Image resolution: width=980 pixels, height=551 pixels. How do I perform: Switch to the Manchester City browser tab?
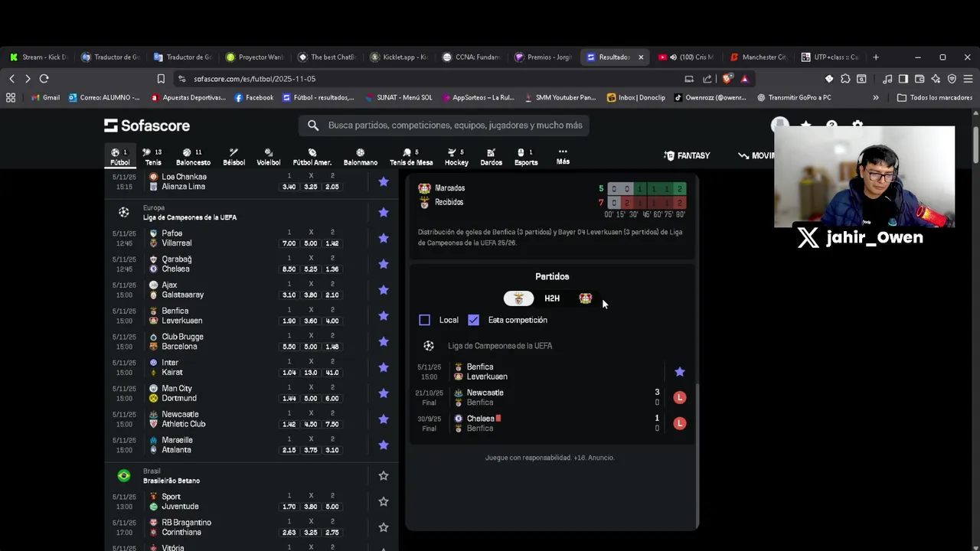pos(758,57)
